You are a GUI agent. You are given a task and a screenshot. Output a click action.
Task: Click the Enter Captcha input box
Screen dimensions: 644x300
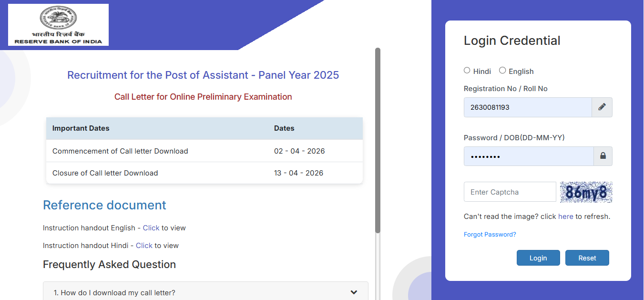tap(510, 192)
